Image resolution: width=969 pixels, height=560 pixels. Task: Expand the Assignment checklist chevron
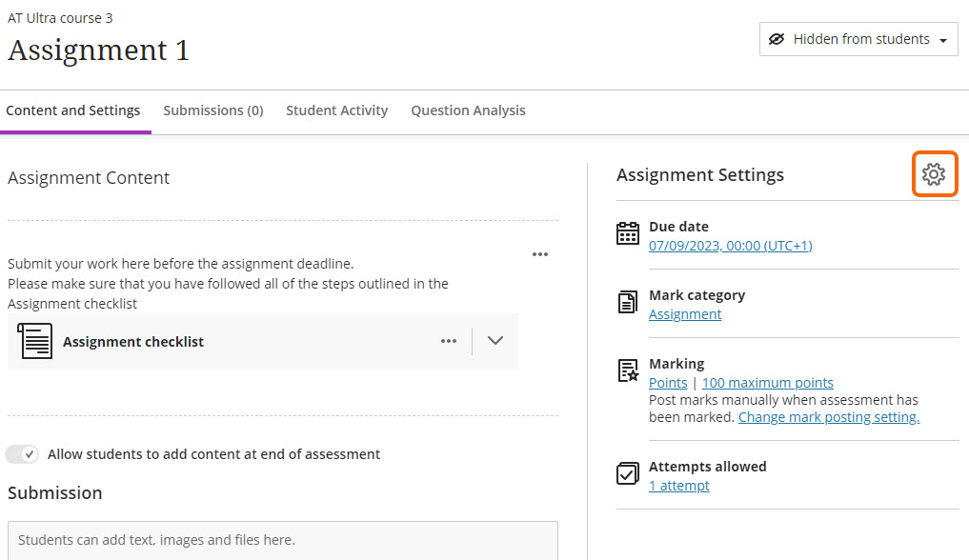coord(495,341)
